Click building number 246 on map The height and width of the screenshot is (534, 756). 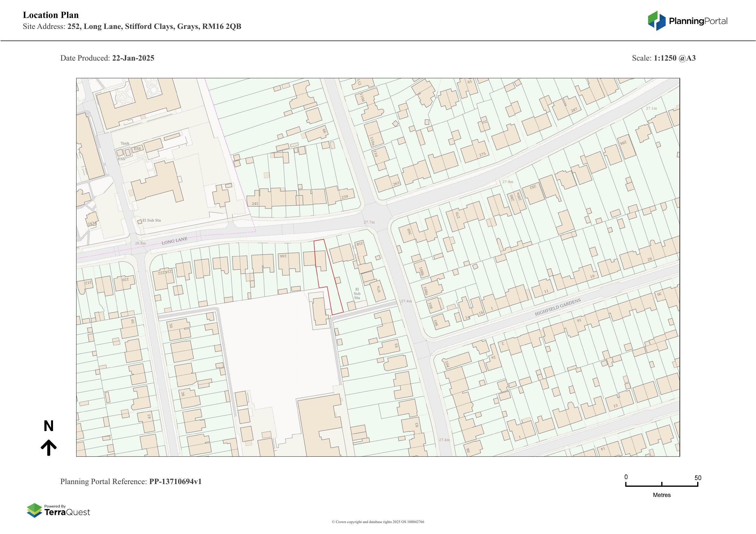[283, 256]
